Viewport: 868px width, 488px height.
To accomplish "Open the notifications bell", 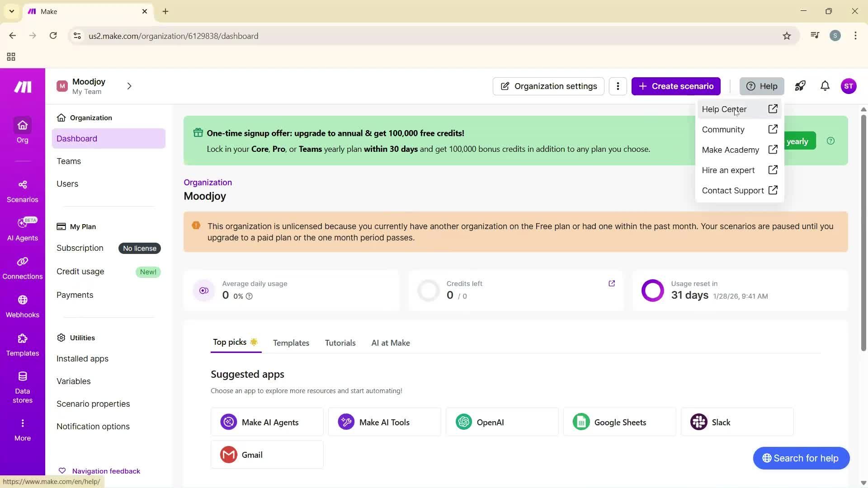I will click(x=825, y=86).
